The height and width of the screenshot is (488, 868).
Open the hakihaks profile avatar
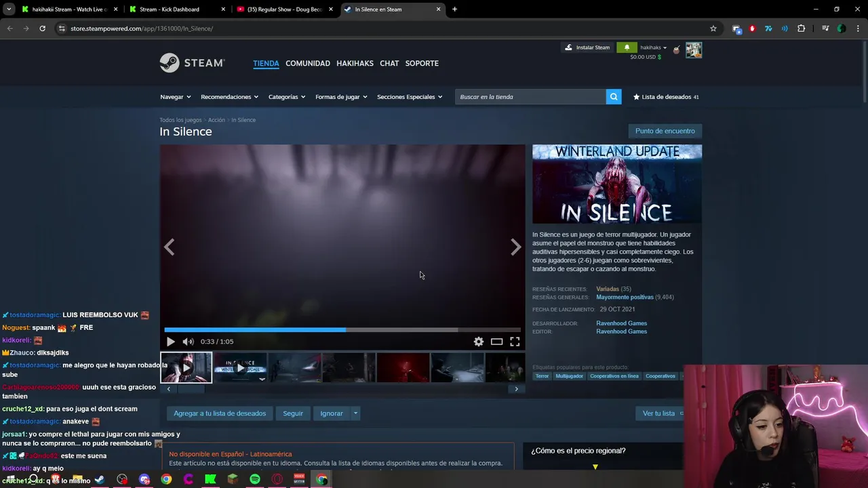tap(694, 50)
